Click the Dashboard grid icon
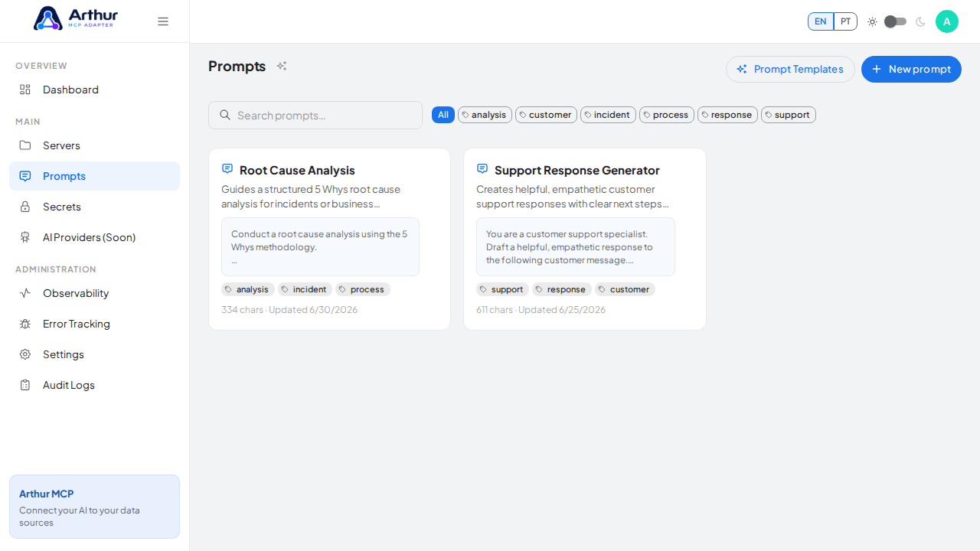 25,90
